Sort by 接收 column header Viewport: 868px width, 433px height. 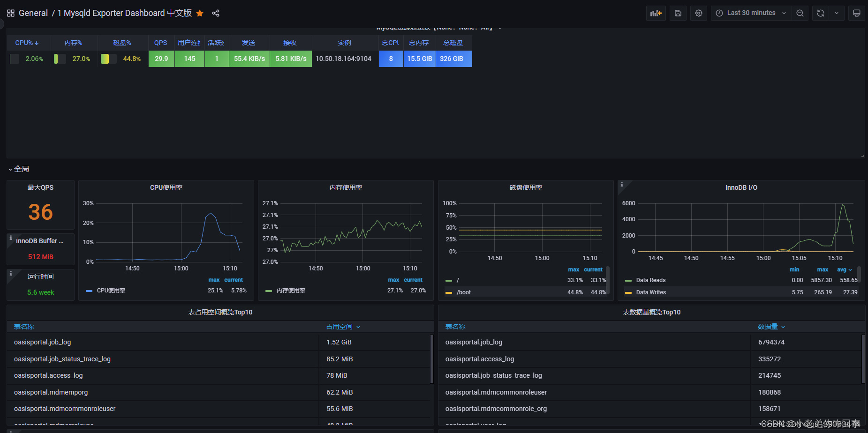tap(290, 43)
